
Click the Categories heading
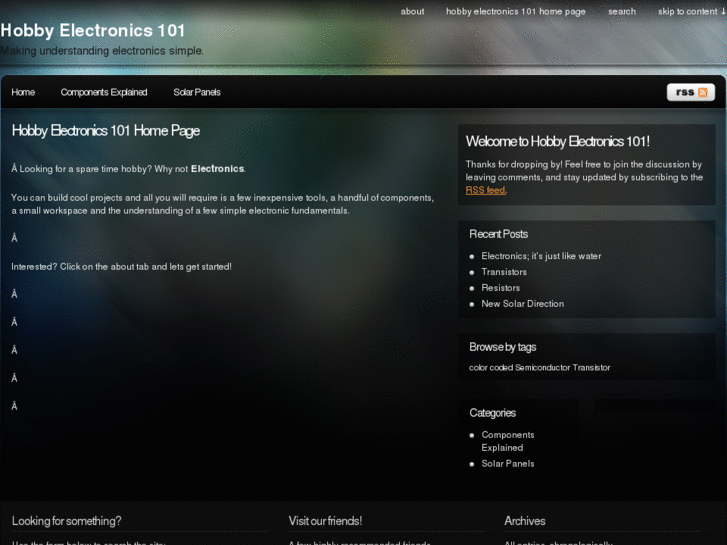click(492, 413)
